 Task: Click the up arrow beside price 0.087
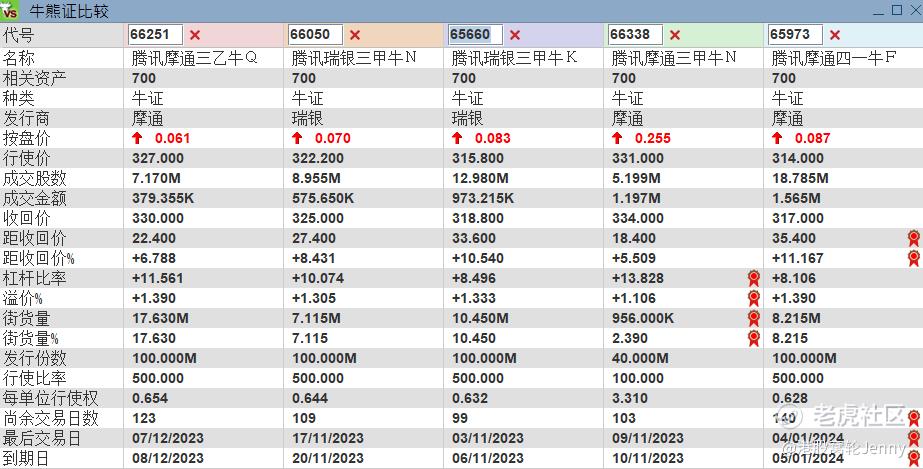coord(778,138)
